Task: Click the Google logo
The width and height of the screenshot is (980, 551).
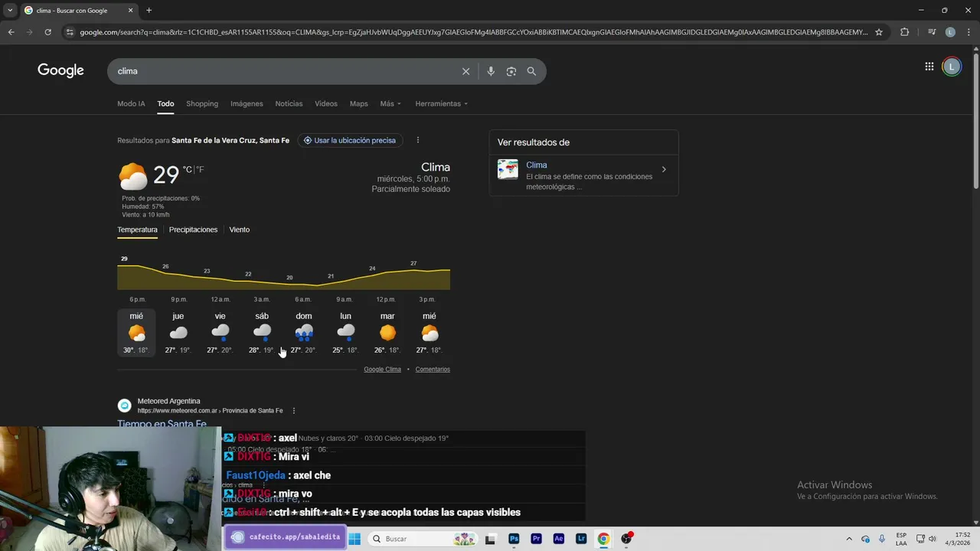Action: (60, 70)
